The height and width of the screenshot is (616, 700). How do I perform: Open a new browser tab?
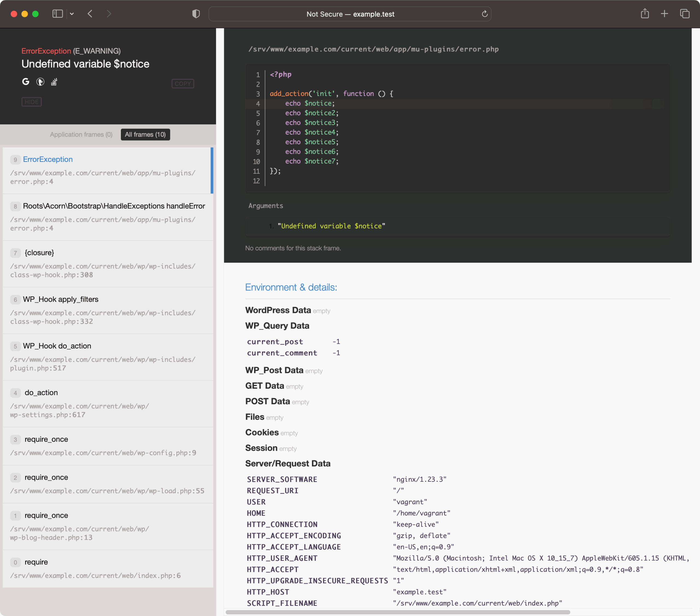coord(664,14)
